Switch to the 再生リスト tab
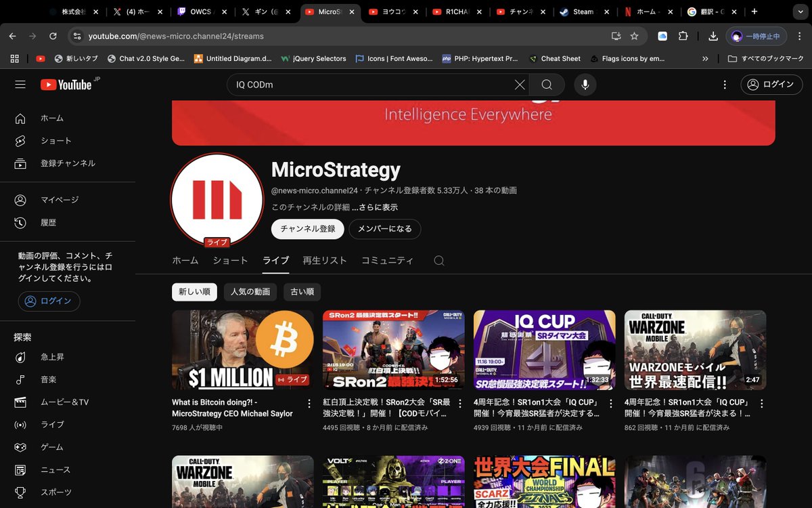The height and width of the screenshot is (508, 812). click(x=325, y=261)
